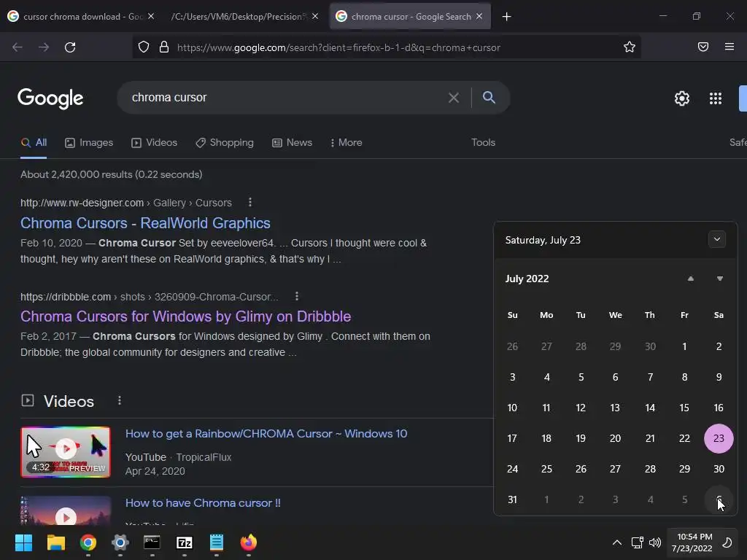Switch to Images results
Screen dimensions: 747x560
pos(89,142)
